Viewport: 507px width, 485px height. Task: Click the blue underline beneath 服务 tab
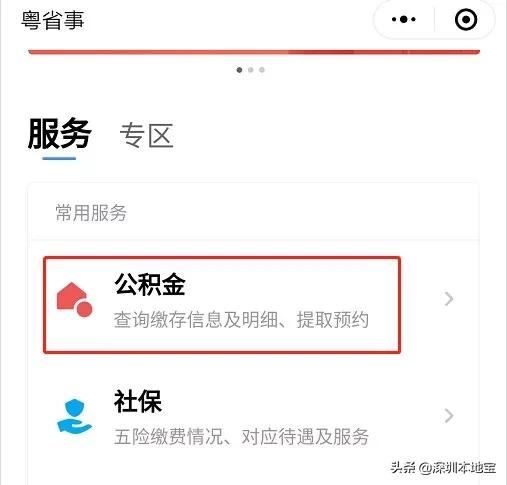(x=59, y=158)
